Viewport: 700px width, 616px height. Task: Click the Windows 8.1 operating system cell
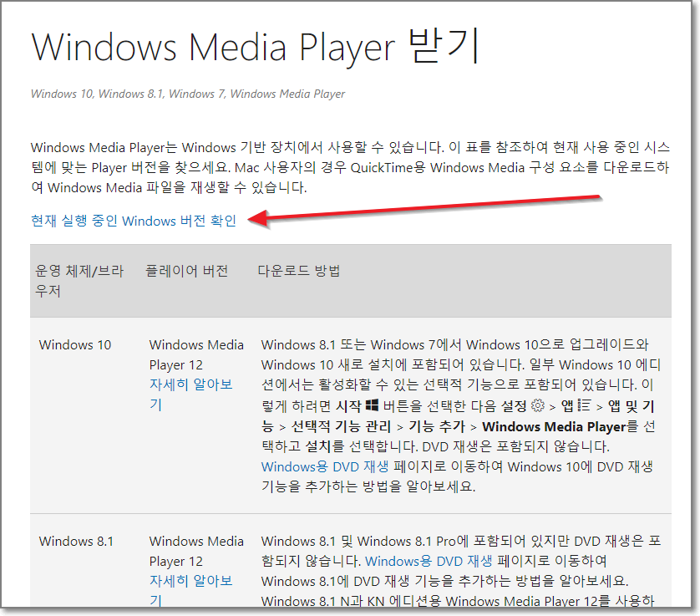point(76,541)
